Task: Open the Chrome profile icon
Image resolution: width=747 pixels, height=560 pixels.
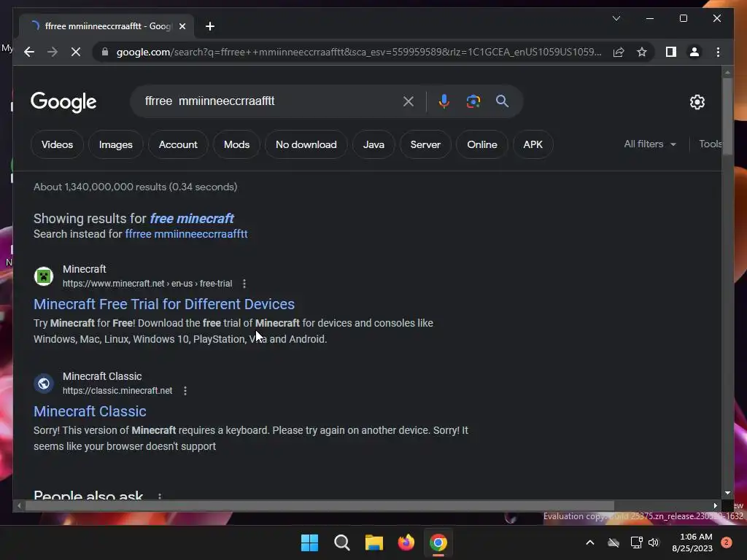Action: [694, 52]
